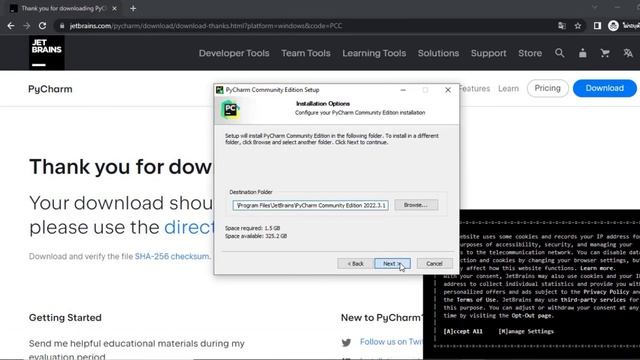
Task: Toggle the browser side panel icon
Action: coord(597,26)
